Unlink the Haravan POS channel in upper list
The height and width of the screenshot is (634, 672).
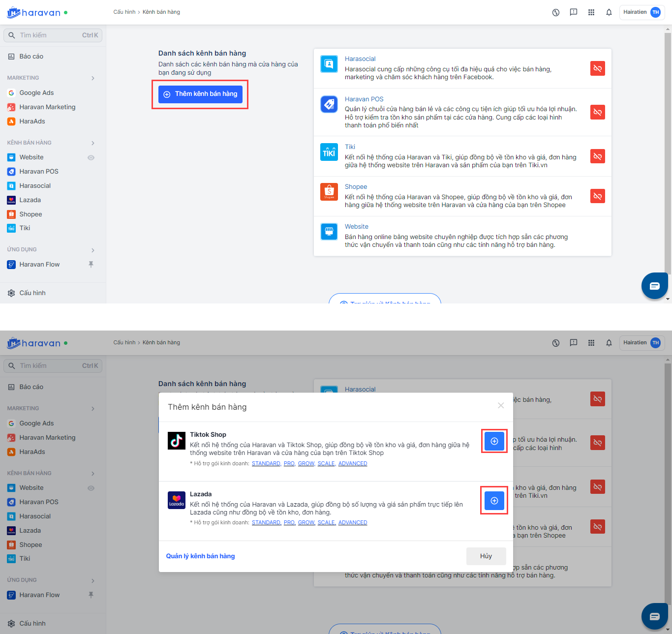(x=598, y=112)
